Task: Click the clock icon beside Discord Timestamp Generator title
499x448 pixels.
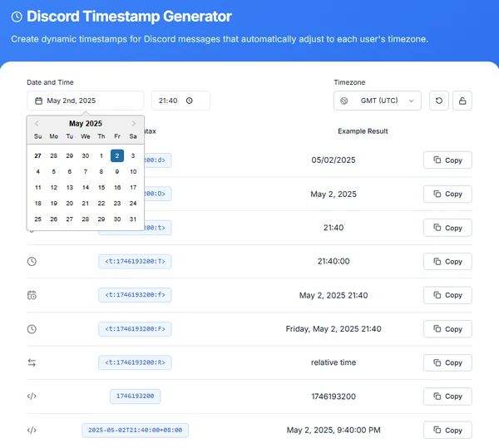Action: click(x=17, y=17)
